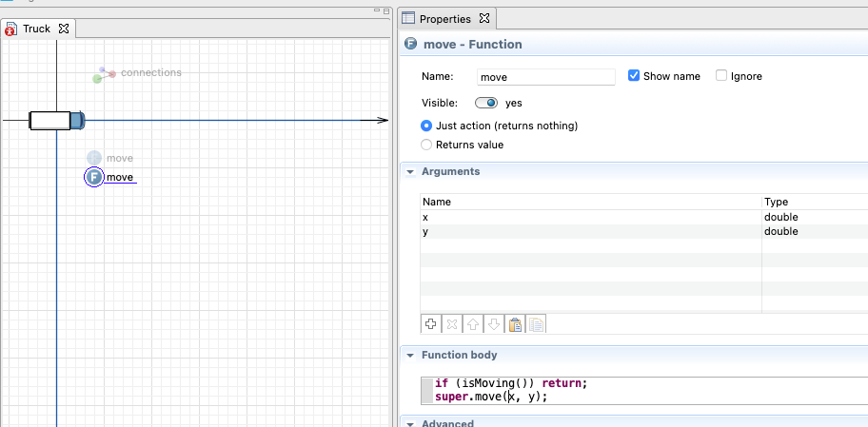Toggle the Show name checkbox
Image resolution: width=868 pixels, height=427 pixels.
point(634,76)
